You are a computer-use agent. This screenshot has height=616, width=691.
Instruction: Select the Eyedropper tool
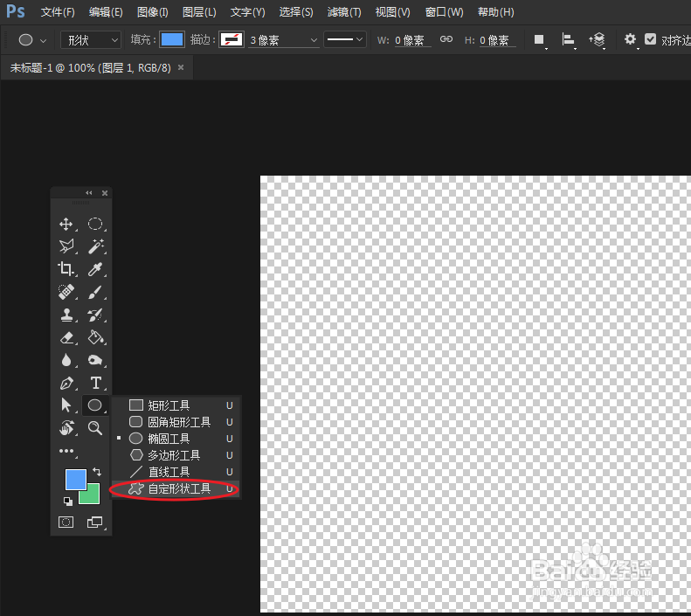95,269
